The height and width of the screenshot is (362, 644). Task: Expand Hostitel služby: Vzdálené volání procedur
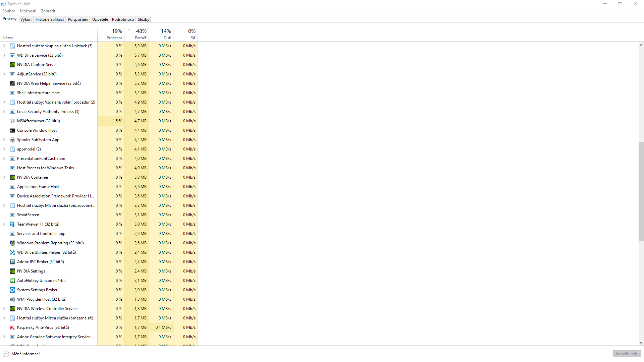click(x=4, y=102)
